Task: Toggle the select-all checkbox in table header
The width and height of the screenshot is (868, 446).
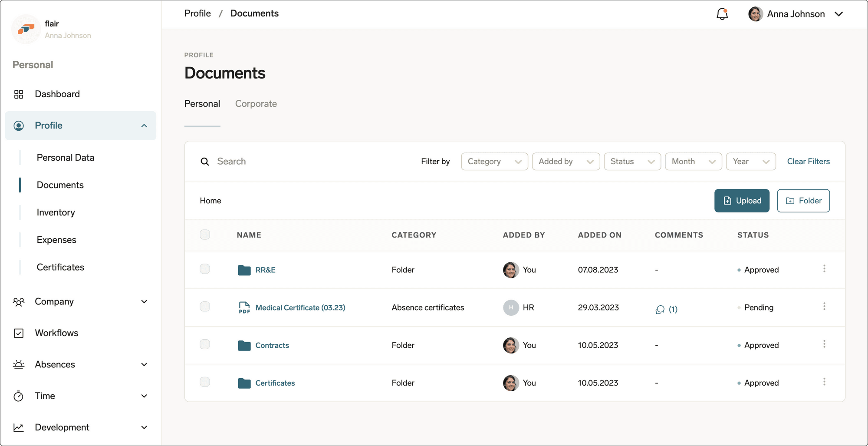Action: [205, 235]
